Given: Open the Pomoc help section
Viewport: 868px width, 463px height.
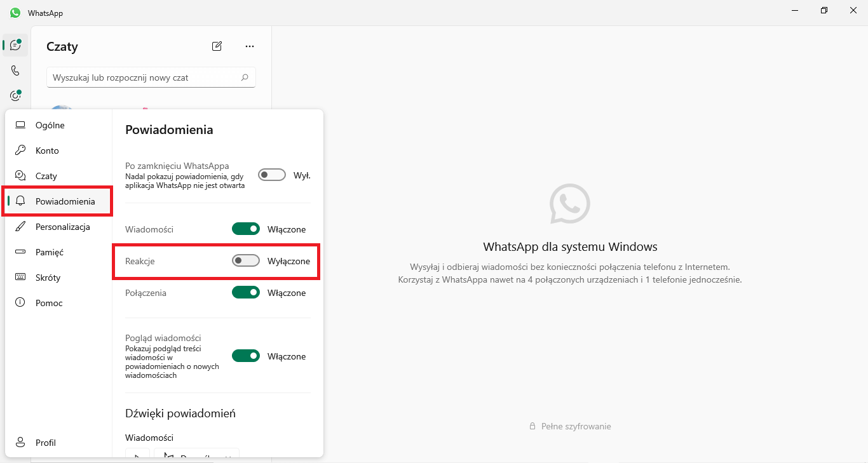Looking at the screenshot, I should tap(58, 303).
